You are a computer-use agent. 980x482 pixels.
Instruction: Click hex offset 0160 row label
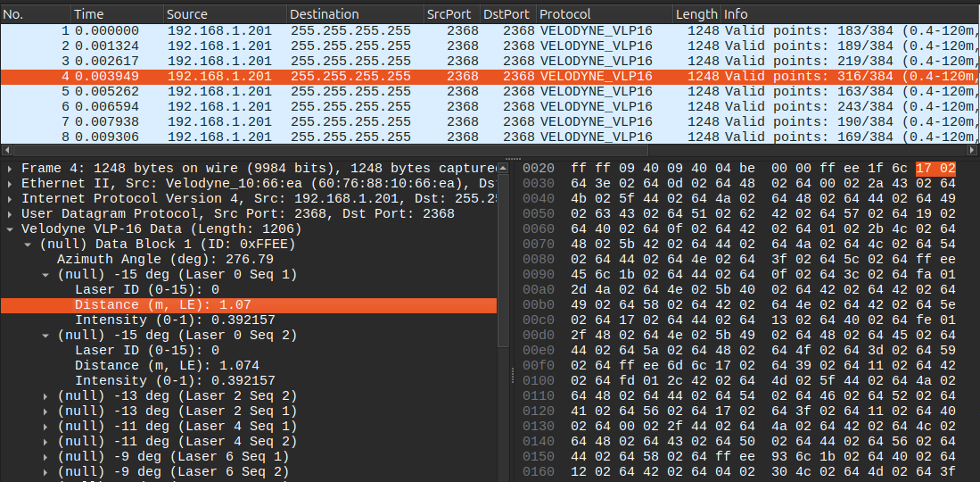point(538,471)
